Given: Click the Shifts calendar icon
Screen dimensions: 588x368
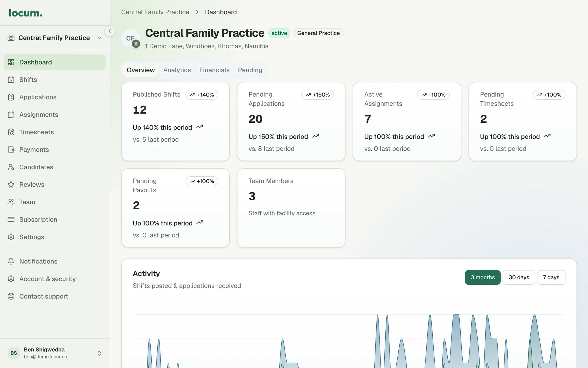Looking at the screenshot, I should 11,80.
